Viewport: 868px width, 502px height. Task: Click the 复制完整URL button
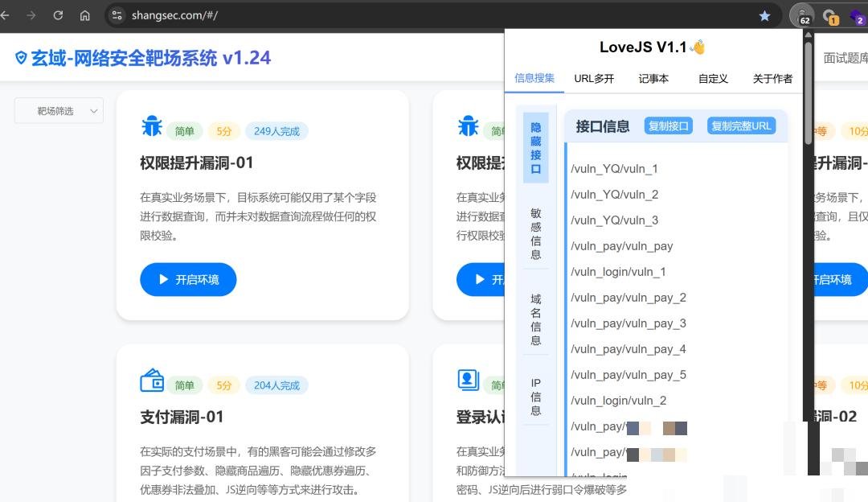pyautogui.click(x=741, y=125)
